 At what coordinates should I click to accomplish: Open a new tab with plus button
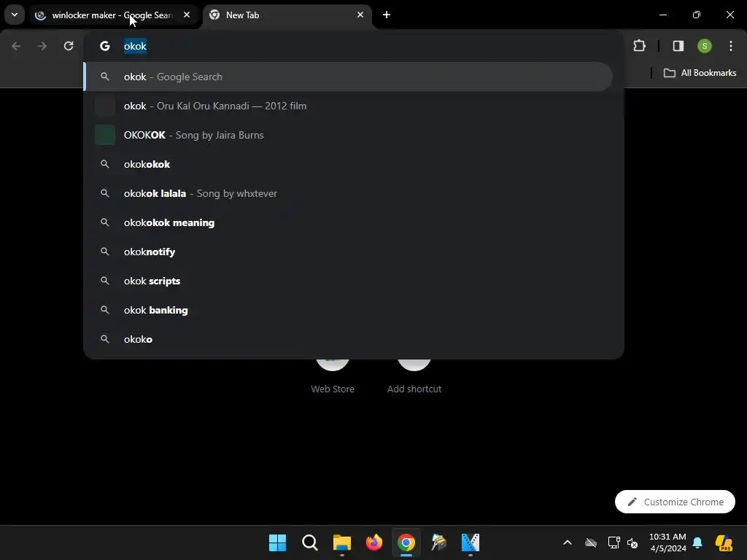click(387, 15)
